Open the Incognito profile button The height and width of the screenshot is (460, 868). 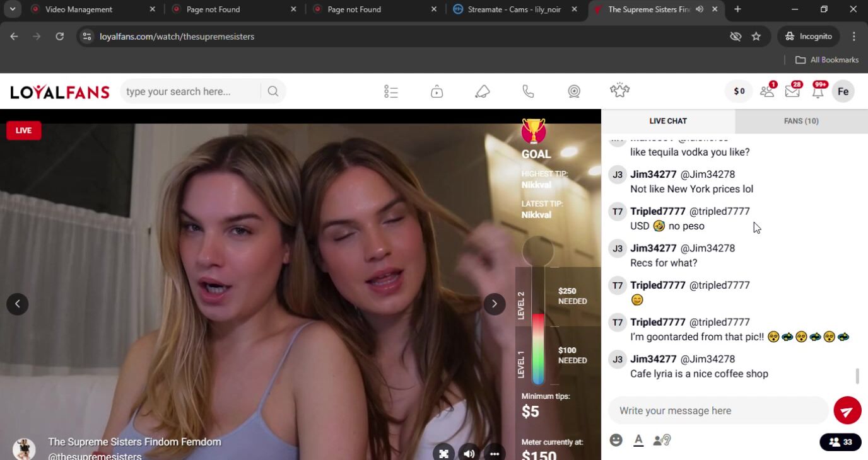click(x=809, y=37)
